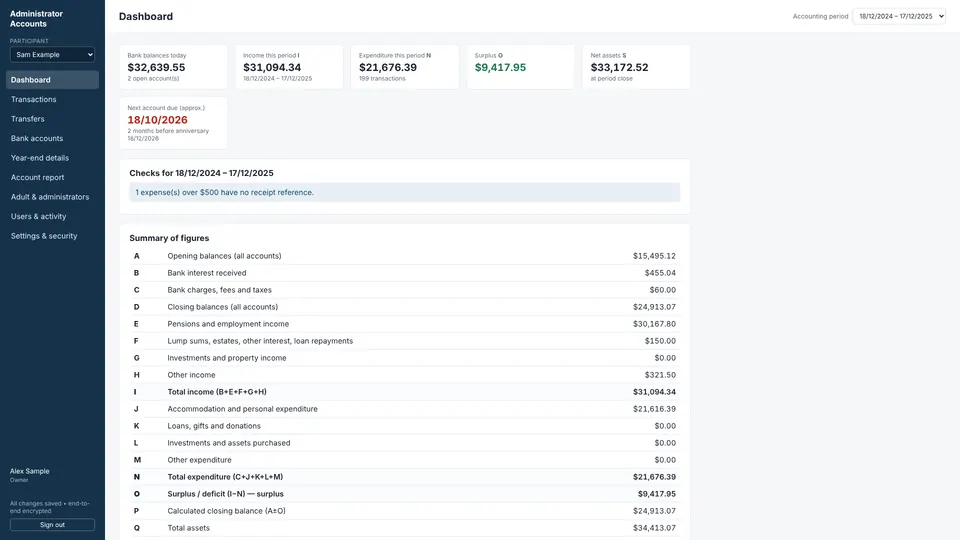Viewport: 960px width, 540px height.
Task: Click the $15,495.12 opening balance amount
Action: pyautogui.click(x=654, y=256)
